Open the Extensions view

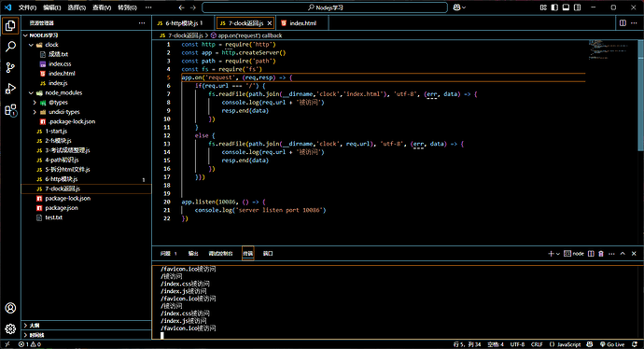(x=10, y=110)
